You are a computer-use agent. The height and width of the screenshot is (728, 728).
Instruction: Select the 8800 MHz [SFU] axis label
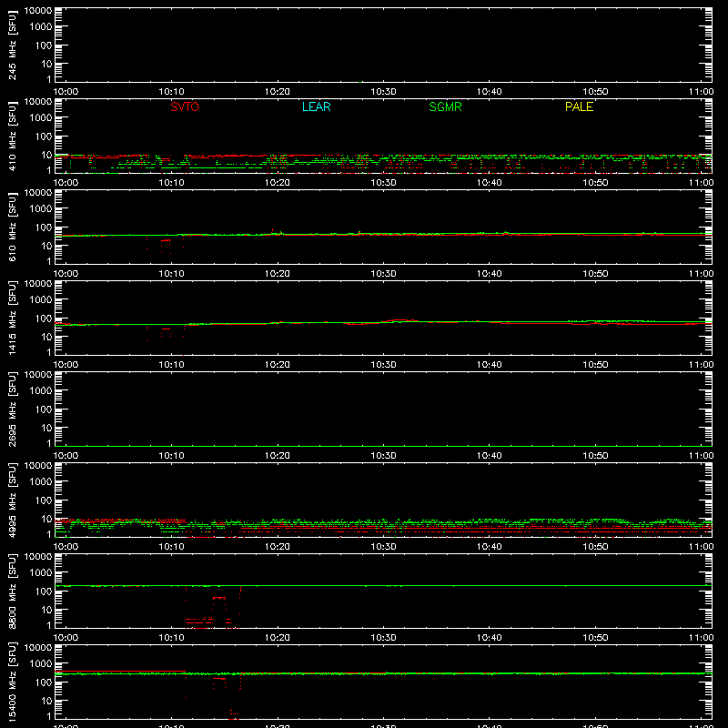tap(12, 591)
